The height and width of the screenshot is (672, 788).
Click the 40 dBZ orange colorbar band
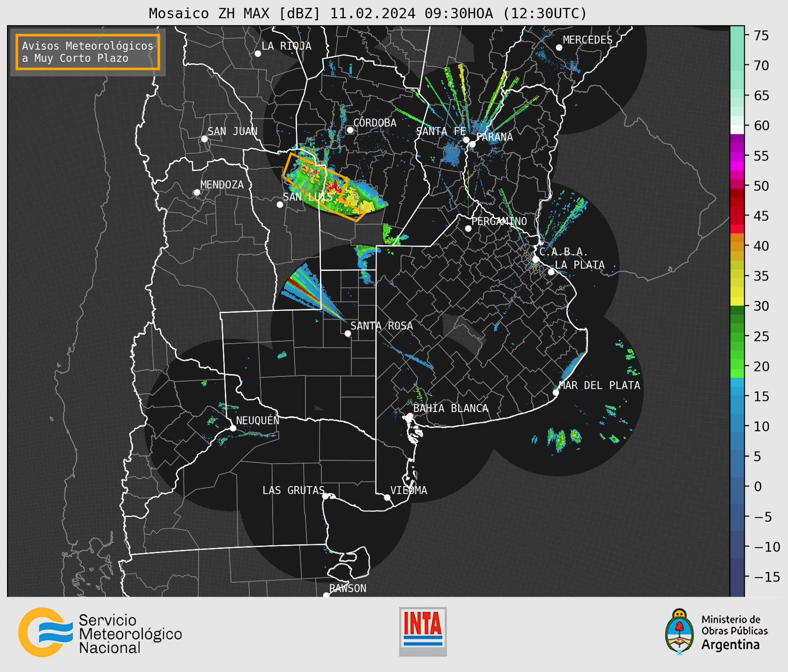[737, 247]
